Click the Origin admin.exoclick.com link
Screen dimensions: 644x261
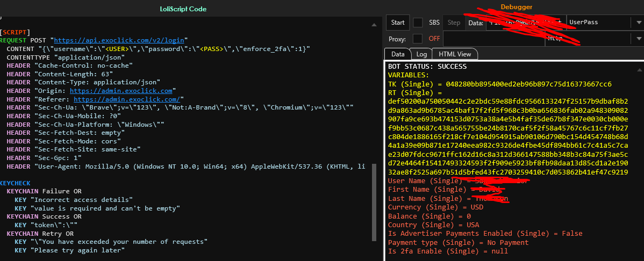pos(121,91)
